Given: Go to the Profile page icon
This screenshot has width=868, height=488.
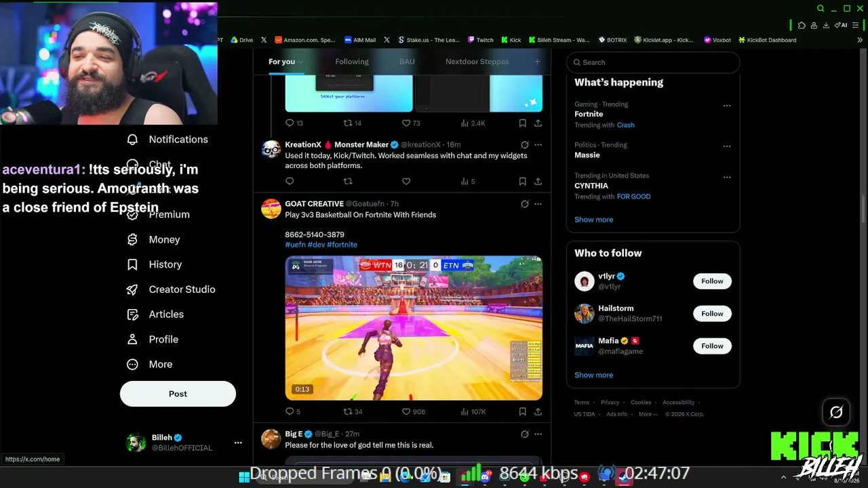Looking at the screenshot, I should coord(132,340).
